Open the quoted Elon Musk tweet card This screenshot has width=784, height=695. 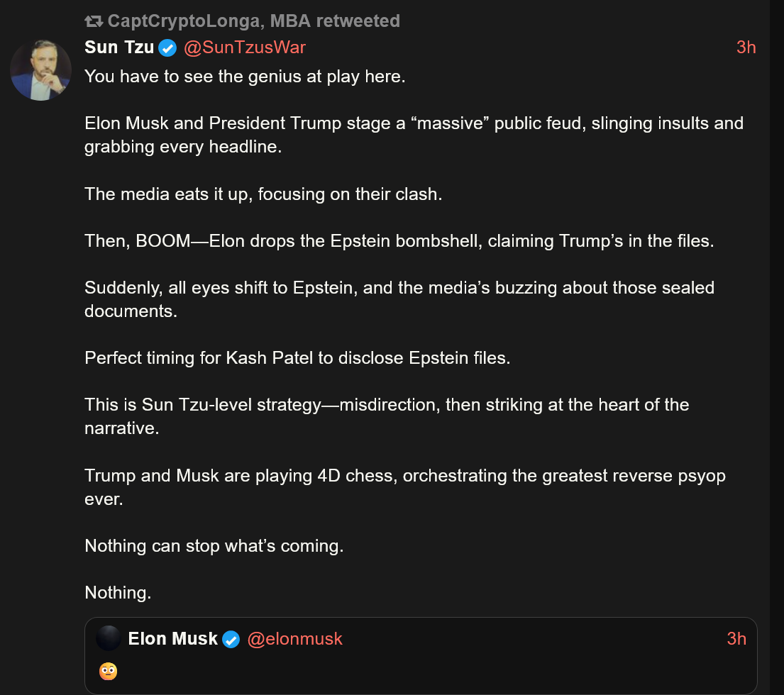coord(421,655)
